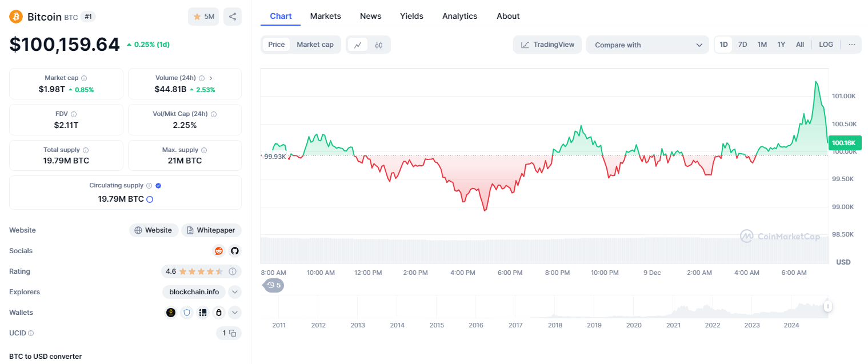Select the line chart view icon

point(358,45)
